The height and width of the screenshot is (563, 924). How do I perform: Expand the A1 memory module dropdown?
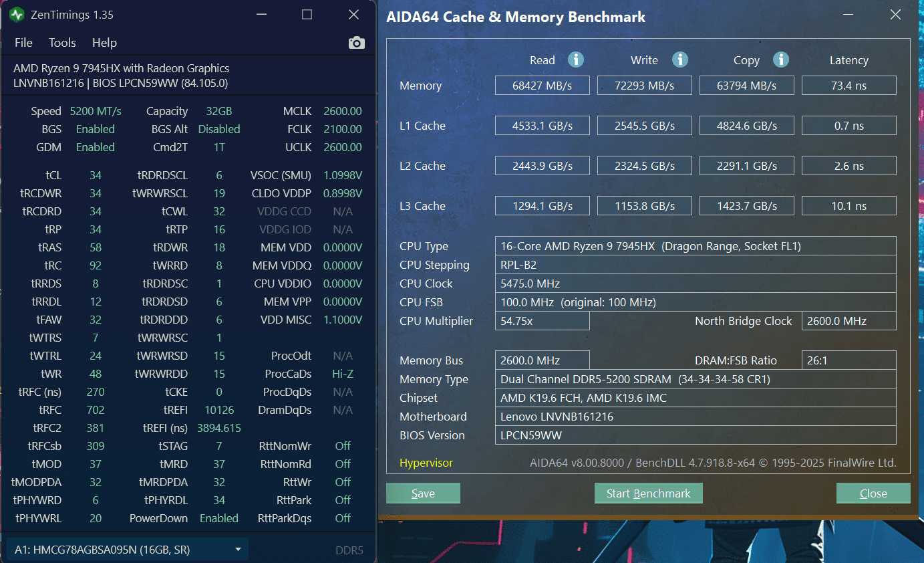127,550
